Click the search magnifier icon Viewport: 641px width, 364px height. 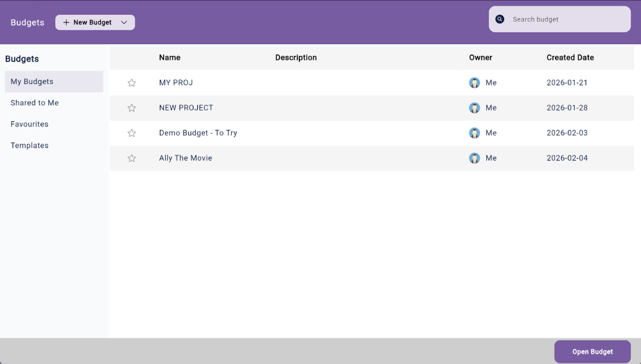pos(500,19)
